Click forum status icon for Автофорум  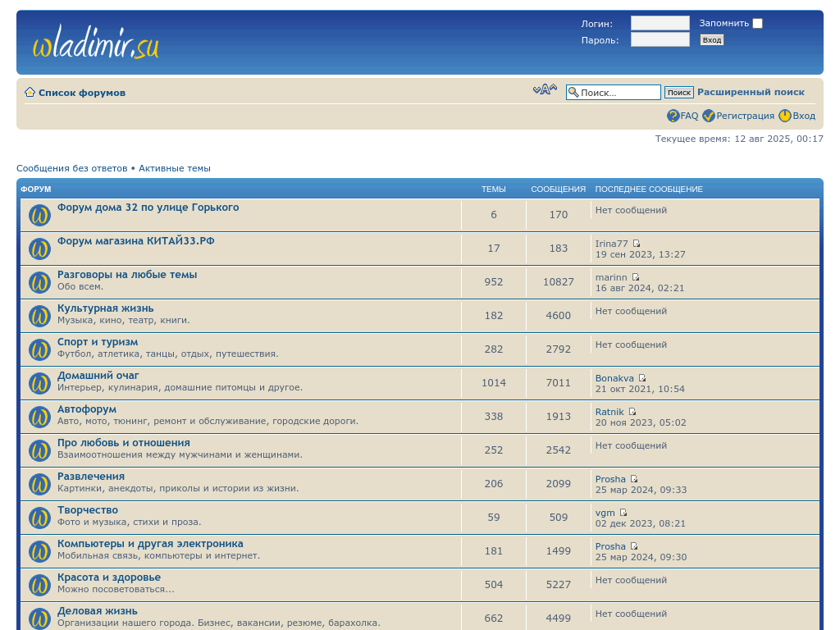click(39, 417)
